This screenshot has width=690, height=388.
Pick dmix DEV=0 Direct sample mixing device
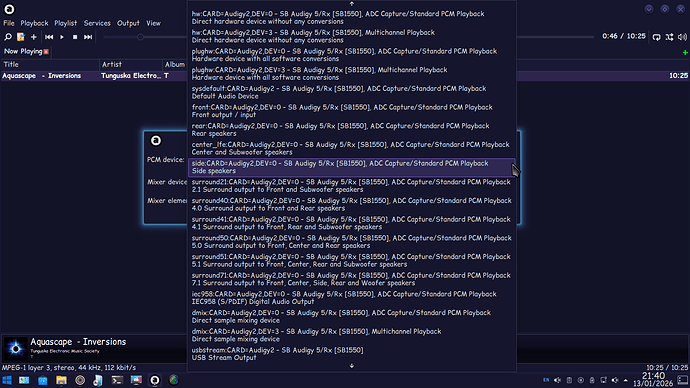tap(352, 317)
